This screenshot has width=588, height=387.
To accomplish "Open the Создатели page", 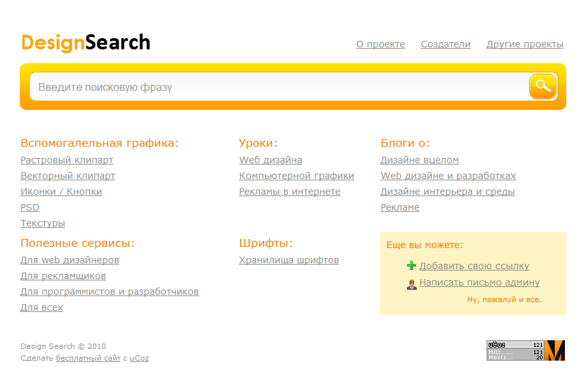I will (x=445, y=44).
